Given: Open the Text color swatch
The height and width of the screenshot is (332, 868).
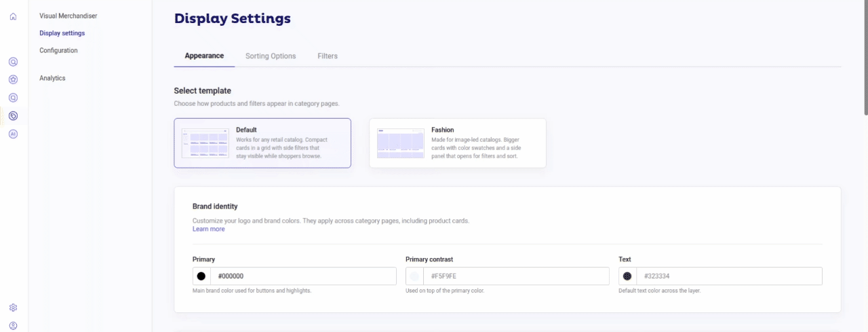Looking at the screenshot, I should coord(627,276).
